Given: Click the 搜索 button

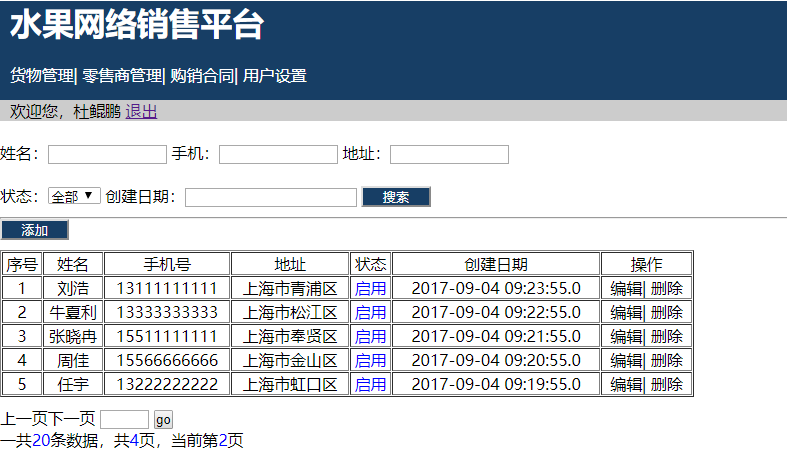Looking at the screenshot, I should pyautogui.click(x=396, y=197).
